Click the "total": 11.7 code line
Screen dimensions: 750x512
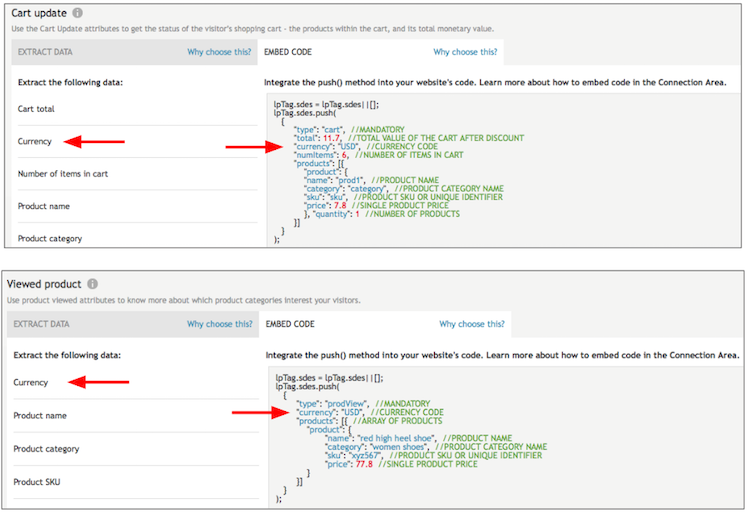click(409, 138)
